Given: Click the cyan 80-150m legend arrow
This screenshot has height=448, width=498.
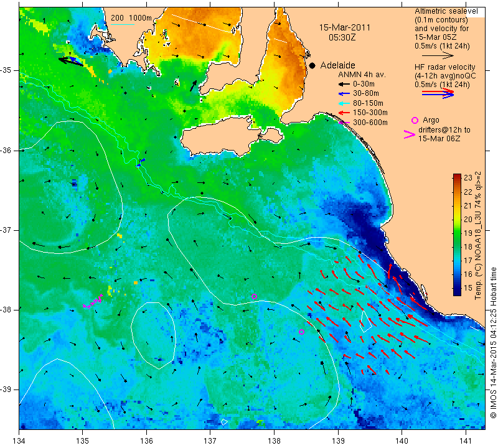Looking at the screenshot, I should click(x=344, y=103).
